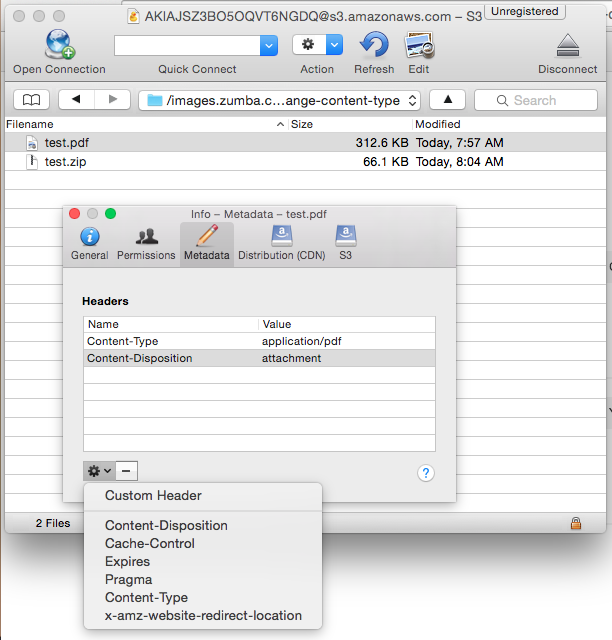
Task: Click the application/pdf value cell
Action: point(301,341)
